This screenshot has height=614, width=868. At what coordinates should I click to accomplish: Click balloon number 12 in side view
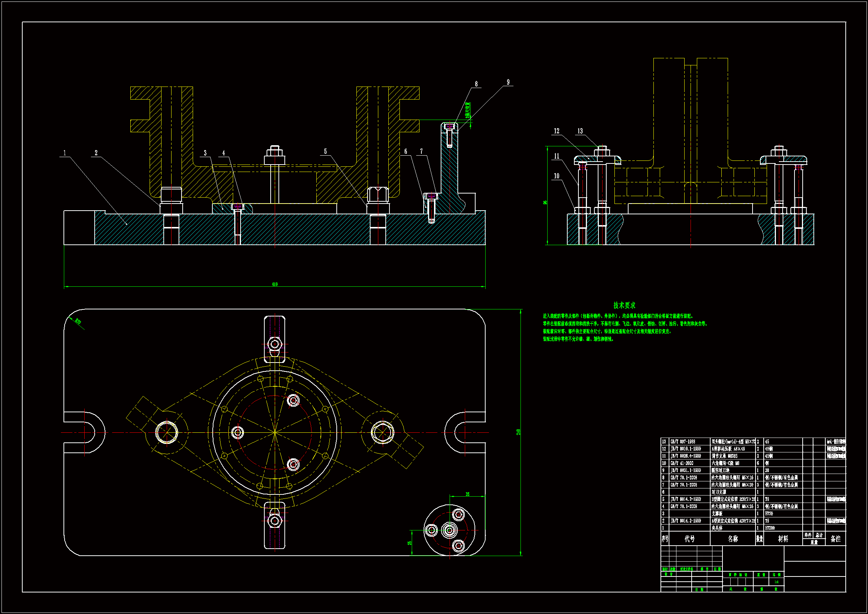[557, 131]
